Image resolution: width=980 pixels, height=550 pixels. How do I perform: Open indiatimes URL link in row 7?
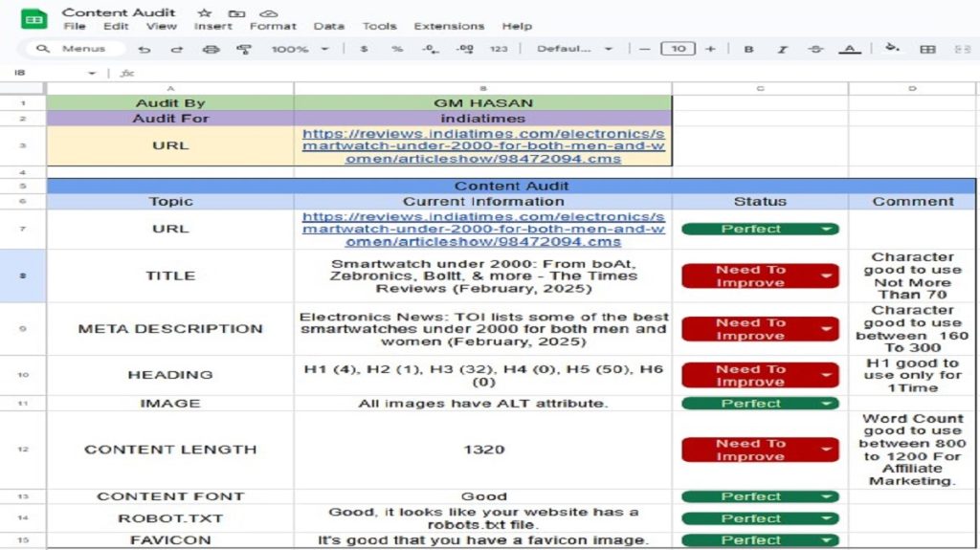[x=483, y=229]
